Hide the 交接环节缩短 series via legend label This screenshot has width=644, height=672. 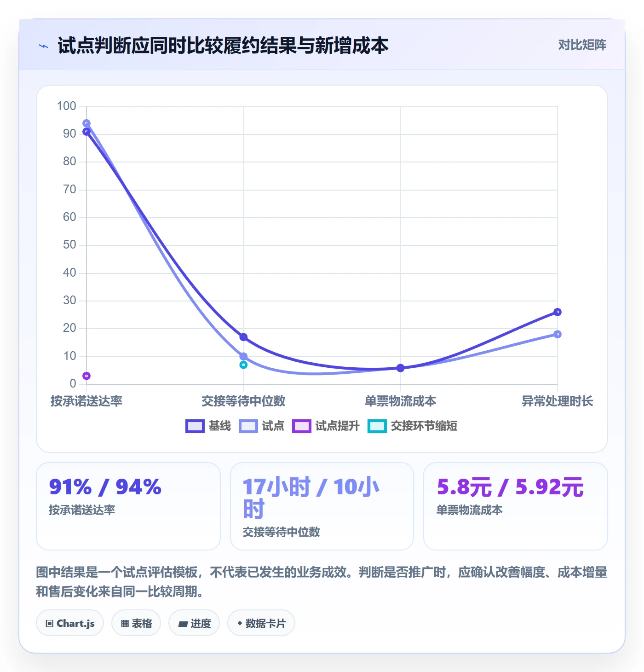pyautogui.click(x=424, y=426)
